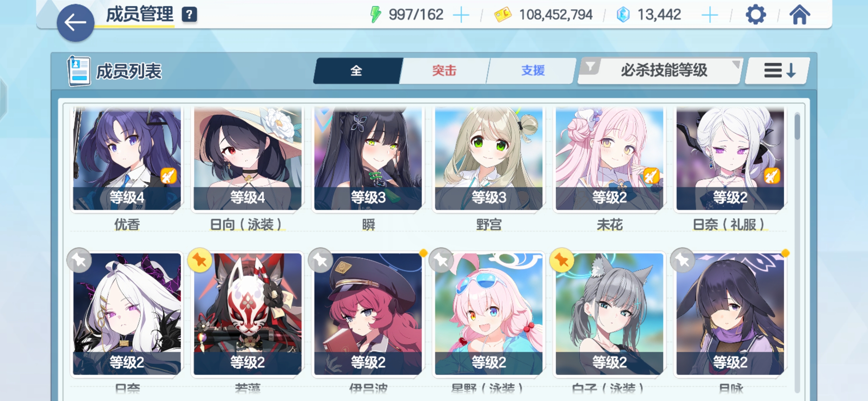Open the 优香 character card

point(127,159)
